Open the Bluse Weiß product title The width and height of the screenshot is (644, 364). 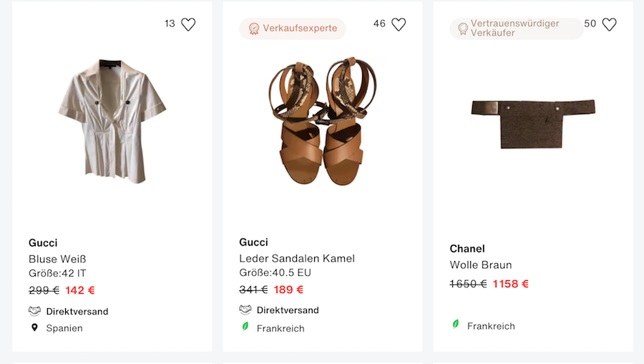(x=57, y=259)
